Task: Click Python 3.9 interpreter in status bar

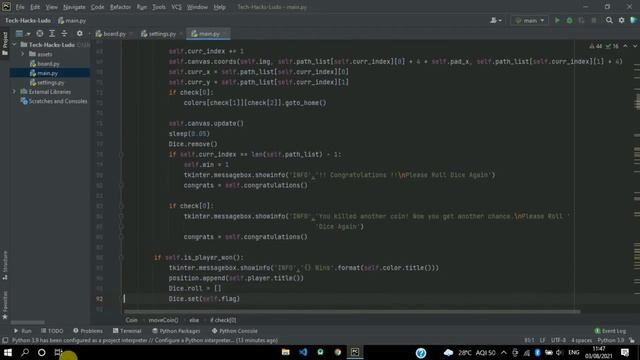Action: pos(611,340)
